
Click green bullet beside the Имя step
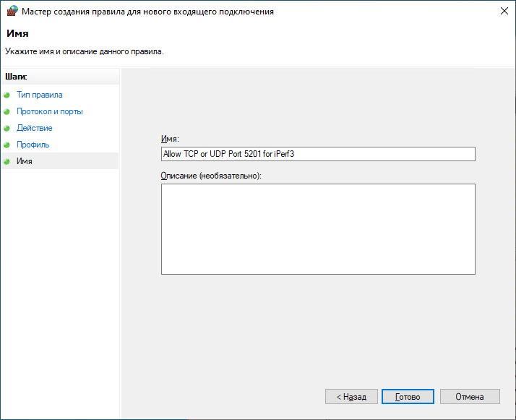tap(7, 161)
